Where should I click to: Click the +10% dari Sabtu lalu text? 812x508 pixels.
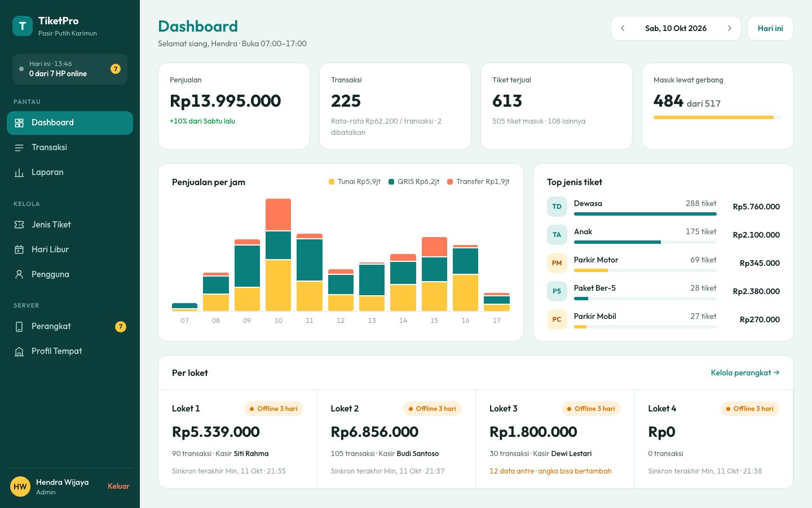point(202,121)
